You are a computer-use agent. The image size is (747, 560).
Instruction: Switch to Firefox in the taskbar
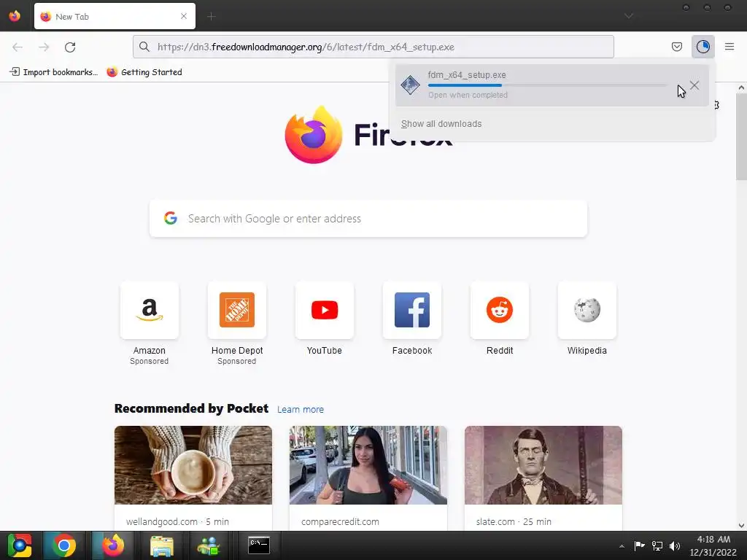pyautogui.click(x=112, y=545)
